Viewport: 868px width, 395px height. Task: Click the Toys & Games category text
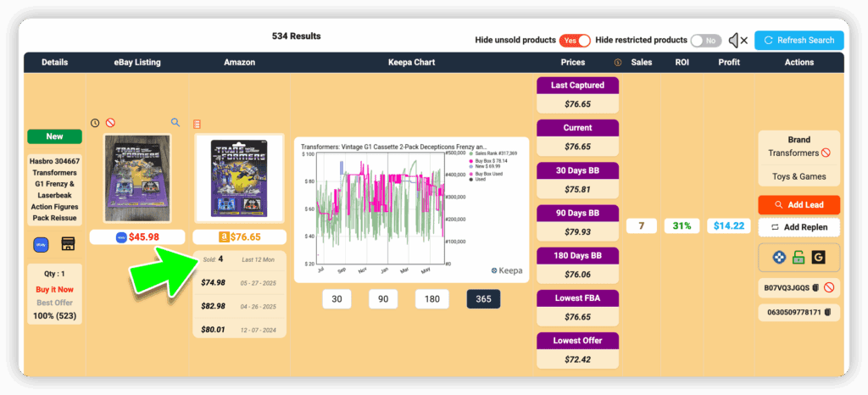click(798, 176)
